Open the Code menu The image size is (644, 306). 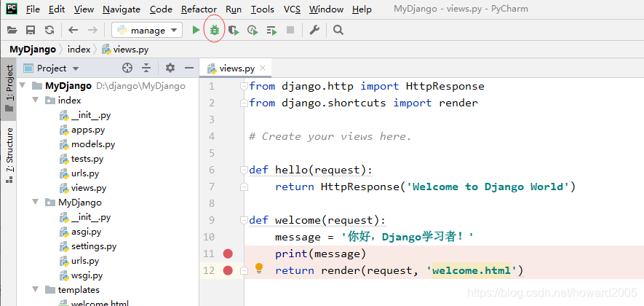coord(161,9)
